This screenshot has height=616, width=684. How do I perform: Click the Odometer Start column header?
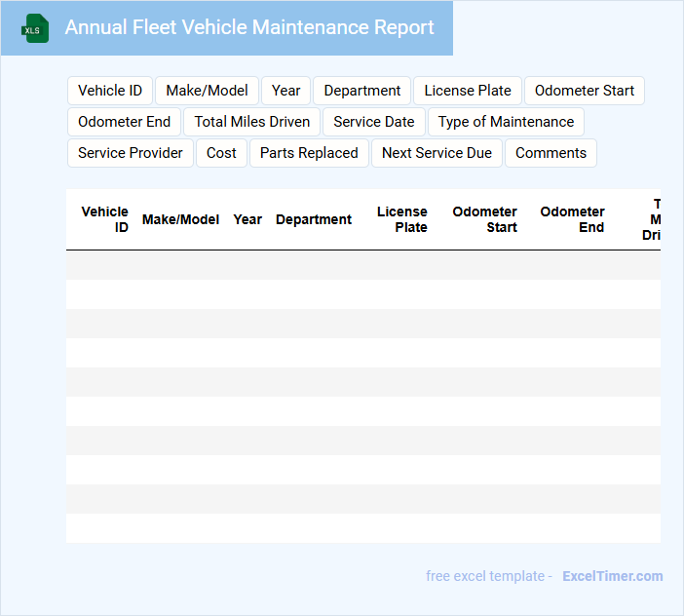485,219
